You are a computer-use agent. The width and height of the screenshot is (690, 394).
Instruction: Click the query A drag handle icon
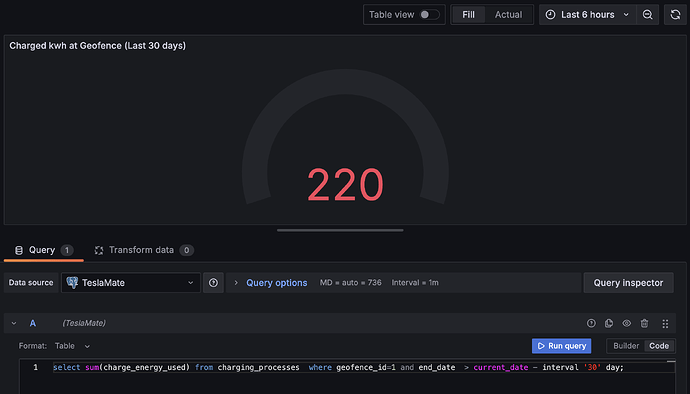tap(665, 324)
